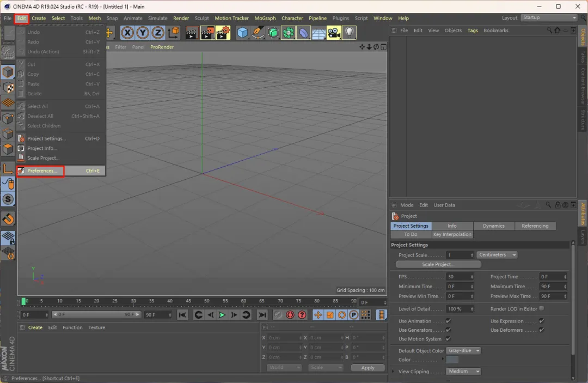The image size is (588, 383).
Task: Choose Preferences... in the Edit menu
Action: (42, 171)
